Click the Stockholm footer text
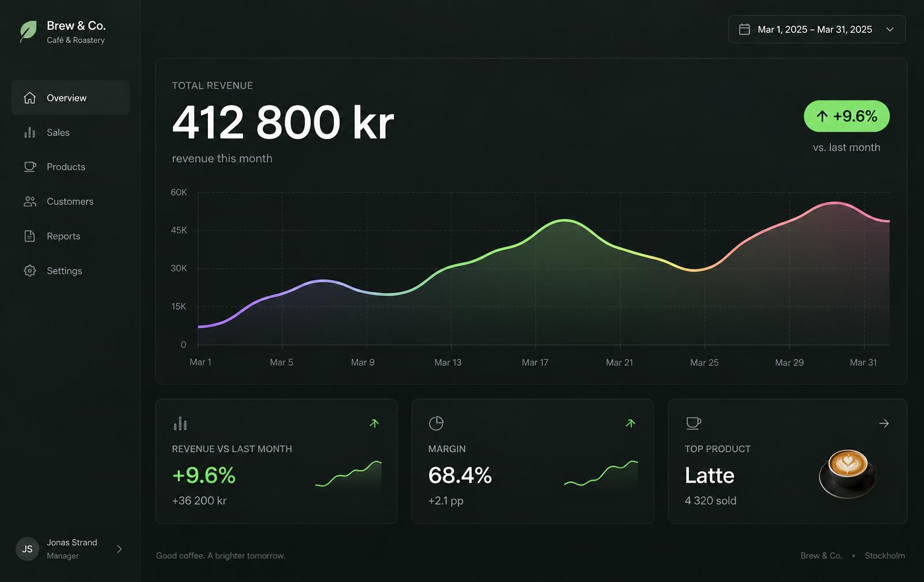 885,555
